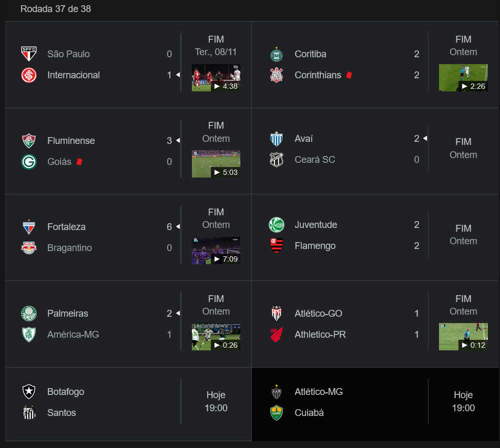Click the Palmeiras green badge
This screenshot has height=448, width=500.
point(29,314)
